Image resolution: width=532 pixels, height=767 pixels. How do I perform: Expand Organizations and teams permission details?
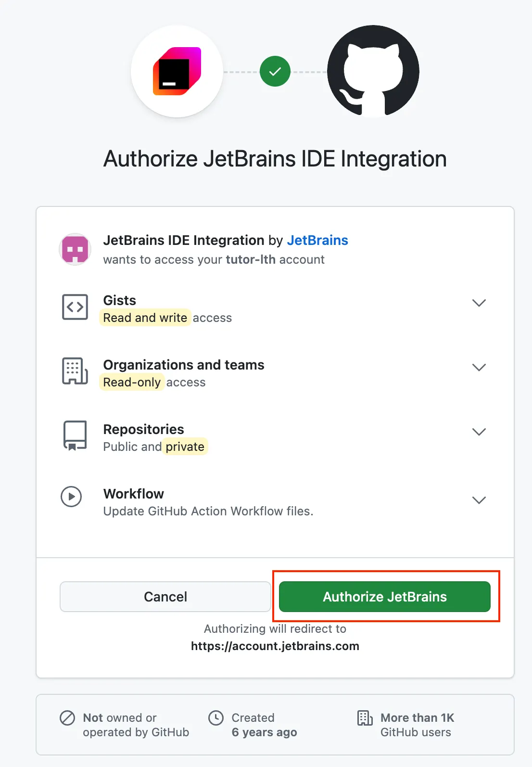tap(479, 368)
